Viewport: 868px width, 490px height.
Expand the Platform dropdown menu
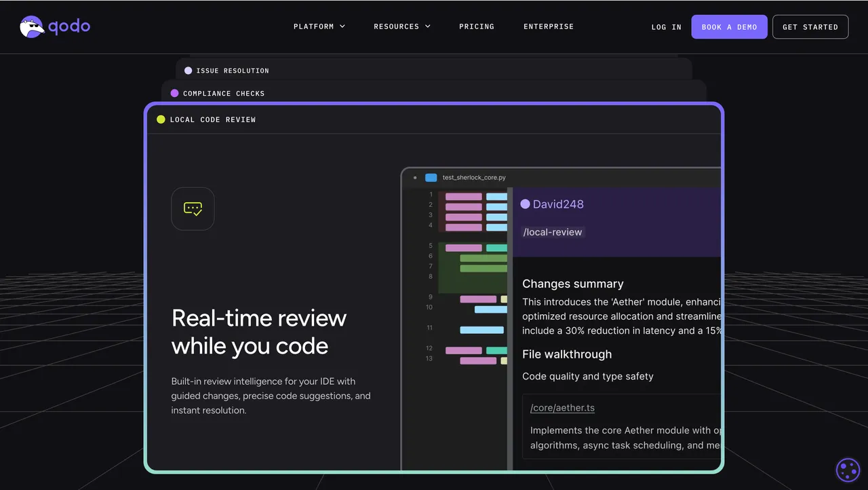point(319,26)
